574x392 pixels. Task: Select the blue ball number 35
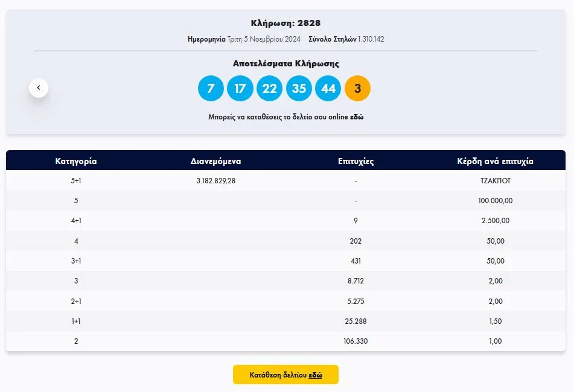[x=299, y=89]
